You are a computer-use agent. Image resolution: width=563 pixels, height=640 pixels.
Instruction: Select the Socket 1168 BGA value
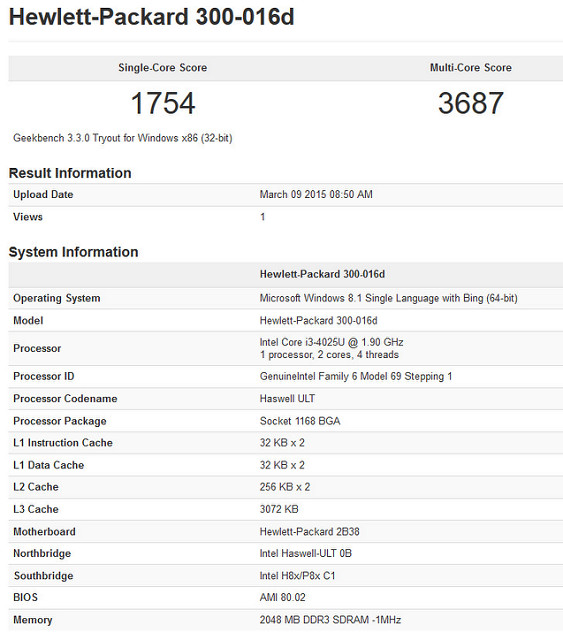300,421
